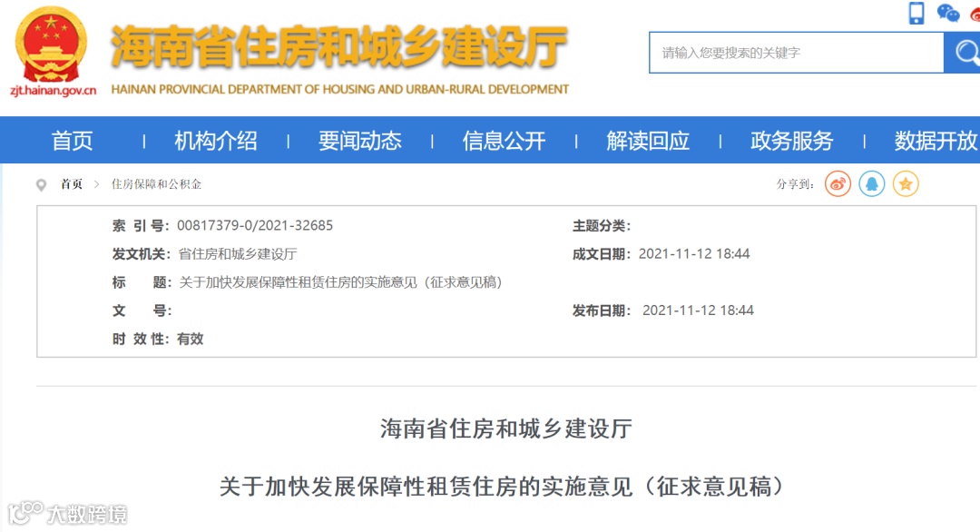Go to 首页 breadcrumb link

[x=72, y=183]
